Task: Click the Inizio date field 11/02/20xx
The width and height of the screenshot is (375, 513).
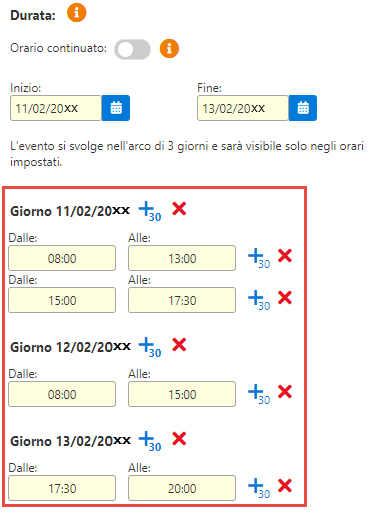Action: point(56,108)
